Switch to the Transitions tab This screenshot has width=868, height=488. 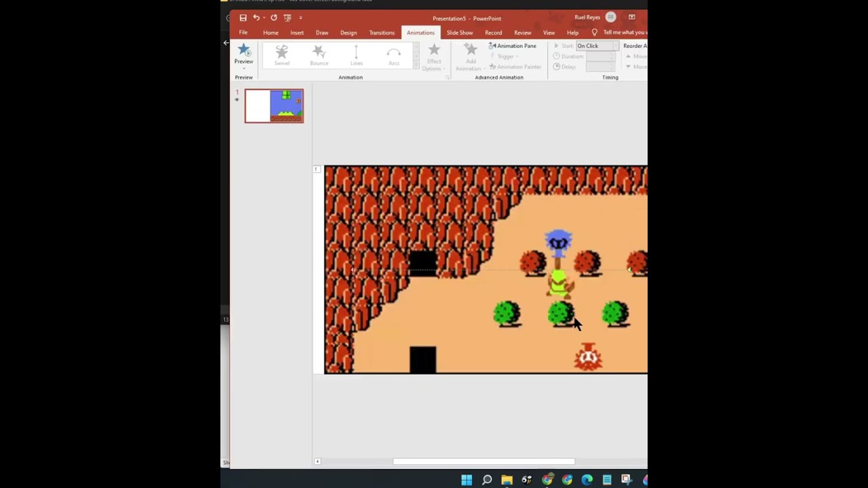[382, 33]
